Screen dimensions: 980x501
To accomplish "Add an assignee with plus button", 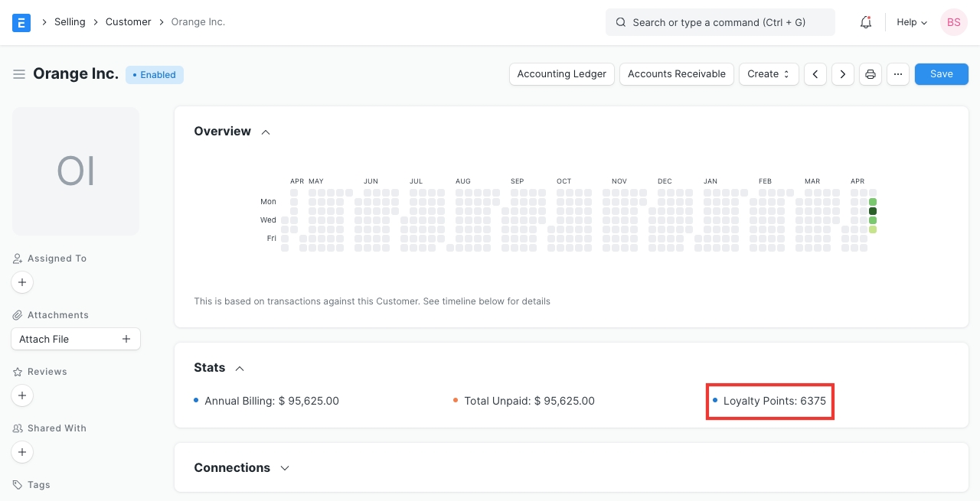I will 22,282.
